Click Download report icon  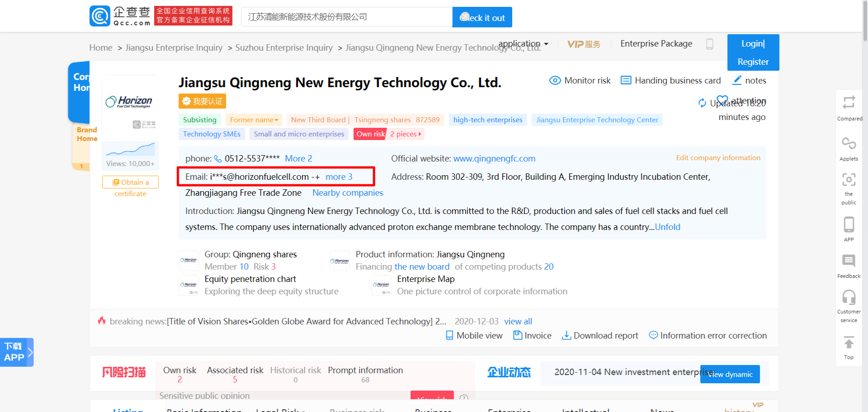tap(567, 335)
